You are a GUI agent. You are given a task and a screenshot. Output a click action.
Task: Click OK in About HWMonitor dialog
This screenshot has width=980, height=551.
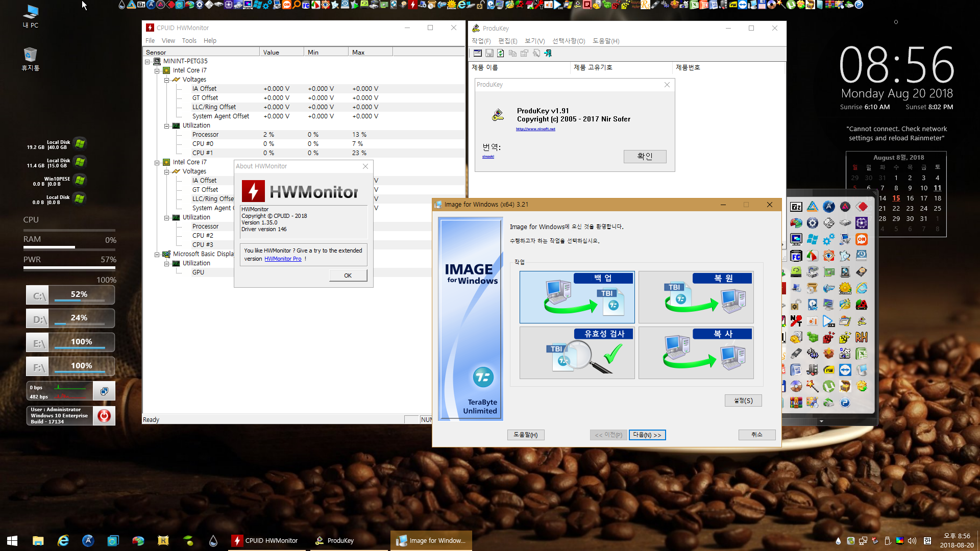(x=348, y=275)
